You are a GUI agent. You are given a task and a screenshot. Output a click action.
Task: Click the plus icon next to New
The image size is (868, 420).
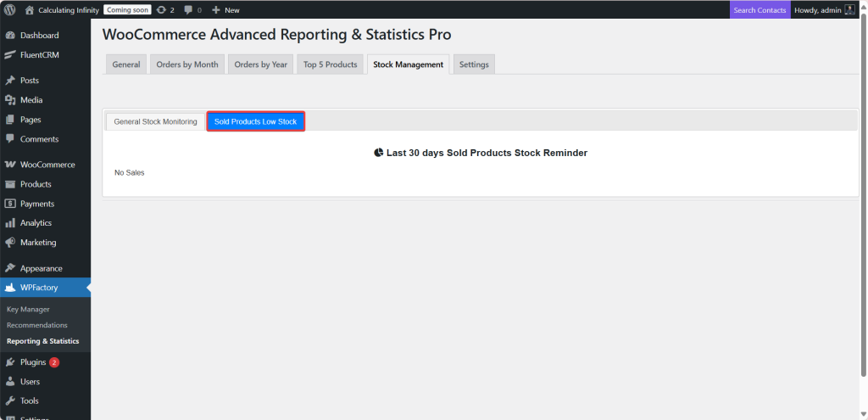point(216,10)
